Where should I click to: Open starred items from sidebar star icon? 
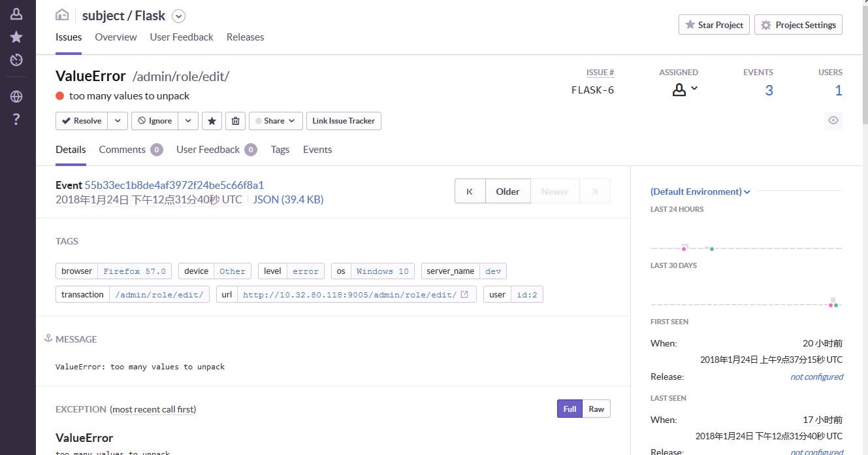(x=16, y=37)
